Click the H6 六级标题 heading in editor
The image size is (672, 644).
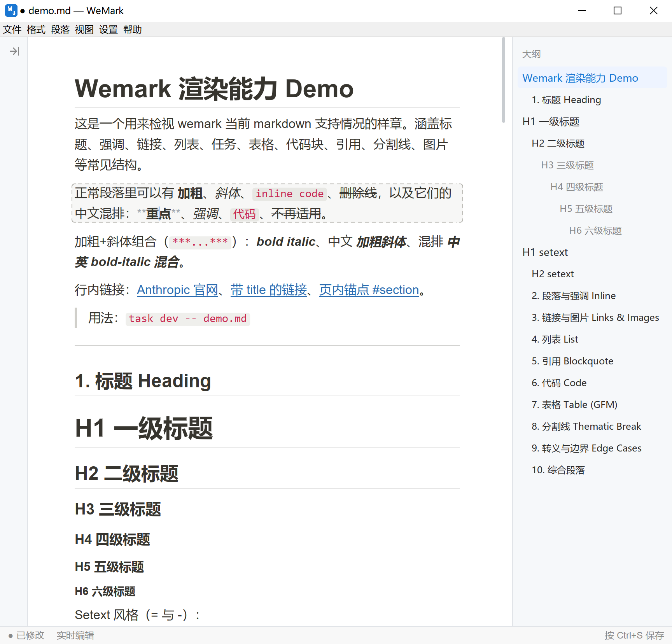[105, 591]
